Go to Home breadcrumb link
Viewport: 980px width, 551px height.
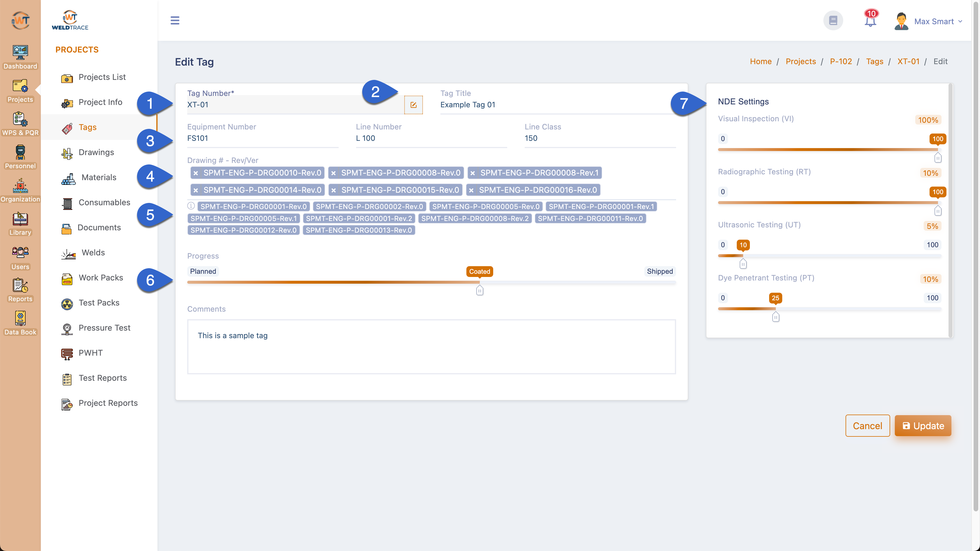coord(760,62)
